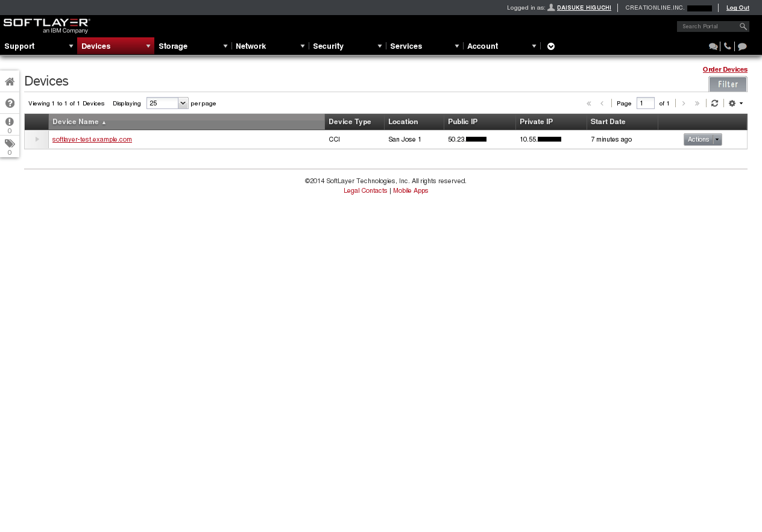The image size is (762, 532).
Task: Click the magnifier icon in Search Portal
Action: click(743, 27)
